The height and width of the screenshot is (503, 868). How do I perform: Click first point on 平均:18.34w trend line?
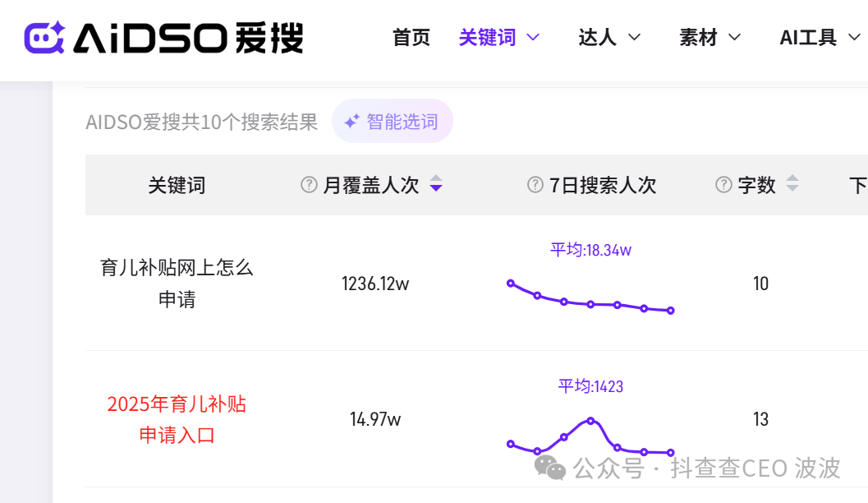pos(511,284)
